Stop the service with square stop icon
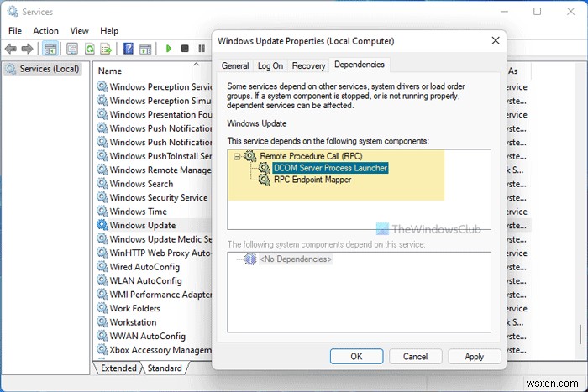The image size is (588, 392). (185, 49)
